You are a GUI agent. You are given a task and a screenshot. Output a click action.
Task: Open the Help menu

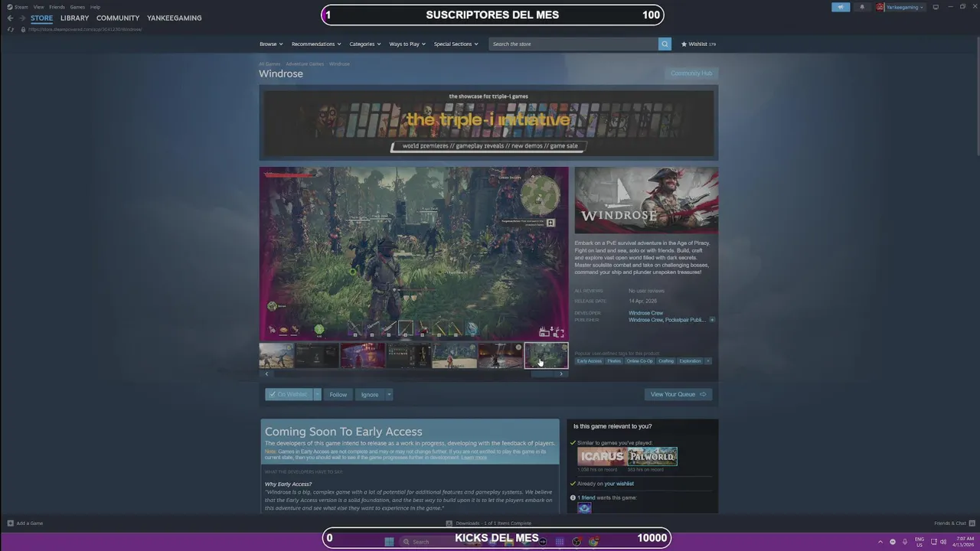pos(95,7)
